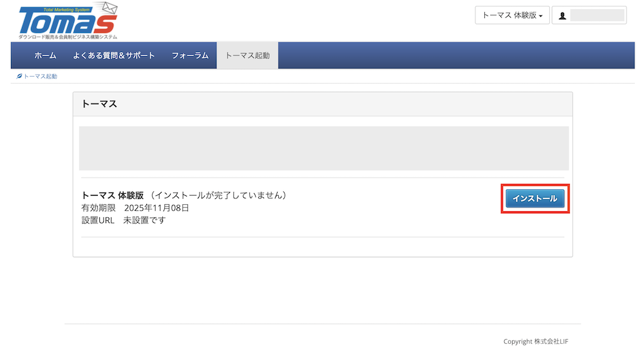Click the caret arrow beside トーマス 体験版
The height and width of the screenshot is (358, 644).
point(540,16)
